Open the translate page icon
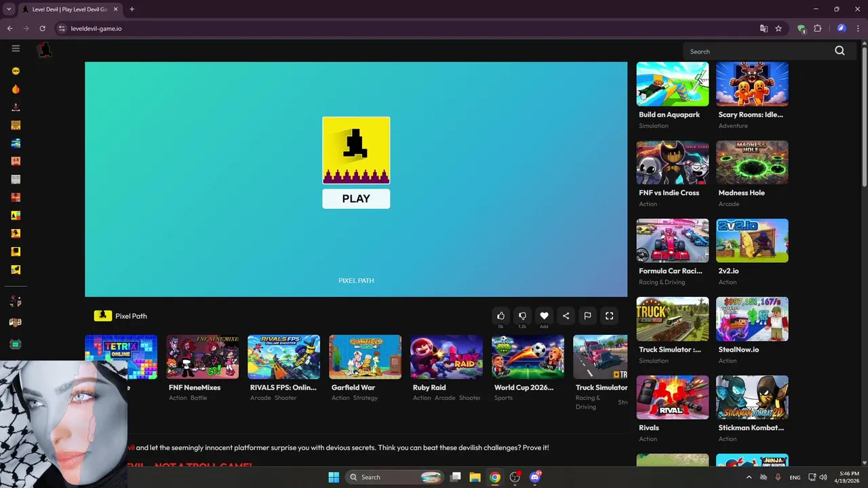This screenshot has width=868, height=488. click(x=764, y=28)
